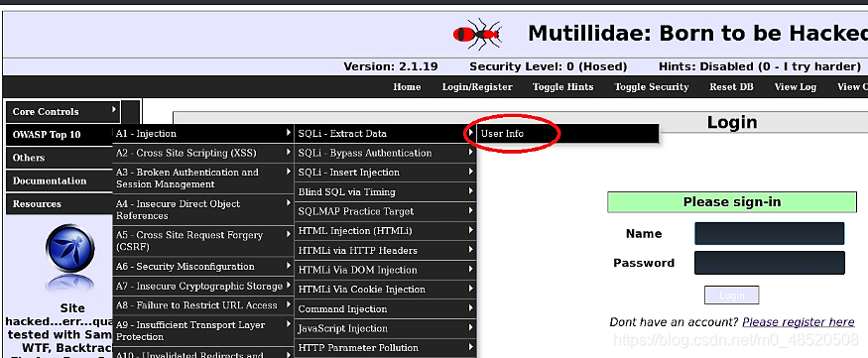Screen dimensions: 868x358
Task: Expand arrow beside Core Controls
Action: pos(115,109)
